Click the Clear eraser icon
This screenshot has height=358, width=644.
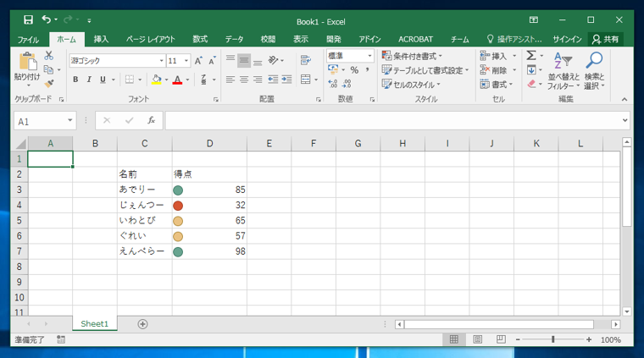click(x=531, y=84)
